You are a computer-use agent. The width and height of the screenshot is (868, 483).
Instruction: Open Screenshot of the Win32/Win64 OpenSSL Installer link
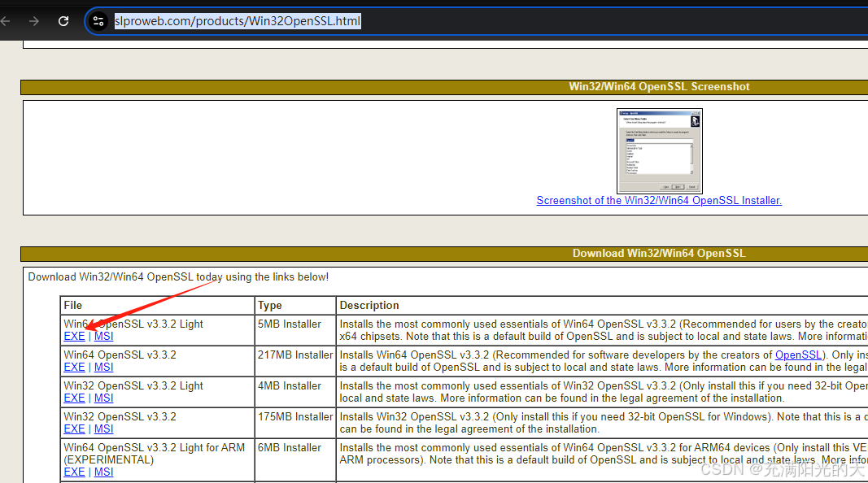pos(659,200)
